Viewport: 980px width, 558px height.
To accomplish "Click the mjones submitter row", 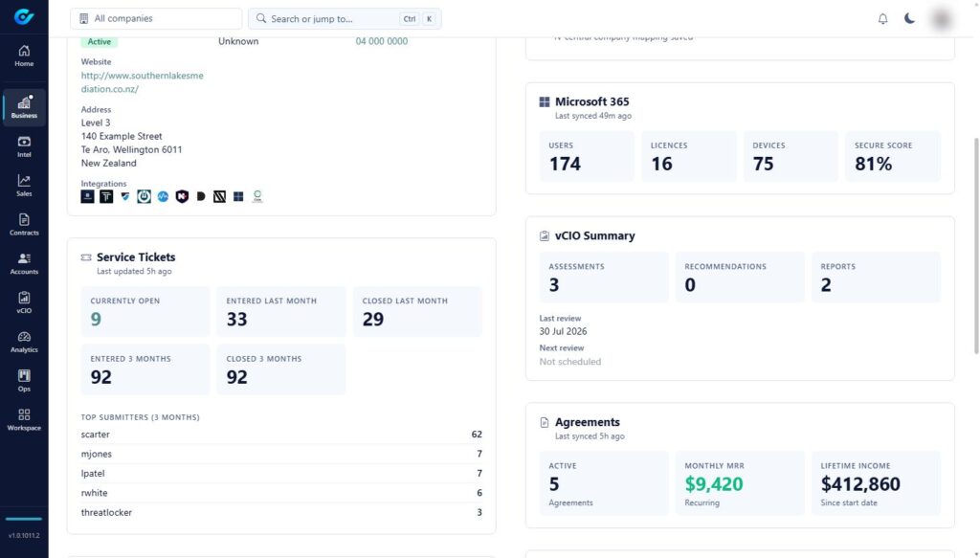I will coord(281,454).
